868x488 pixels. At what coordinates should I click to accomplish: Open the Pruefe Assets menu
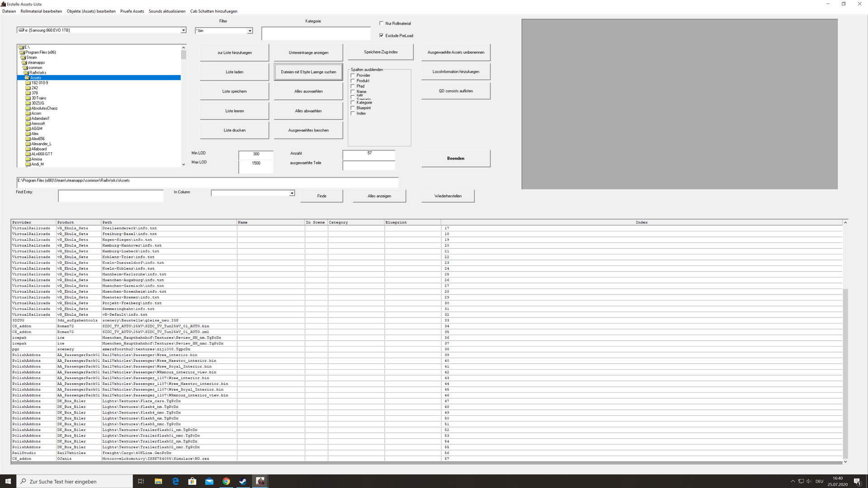(x=132, y=11)
